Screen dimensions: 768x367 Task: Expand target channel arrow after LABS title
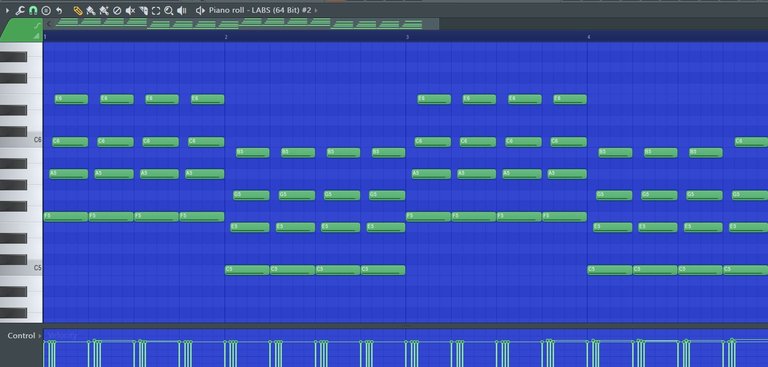316,10
